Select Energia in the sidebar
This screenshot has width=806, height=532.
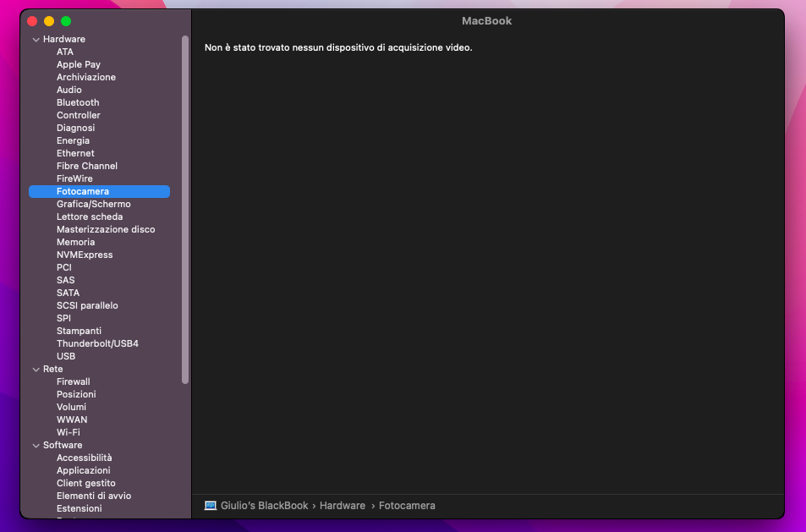pos(73,141)
